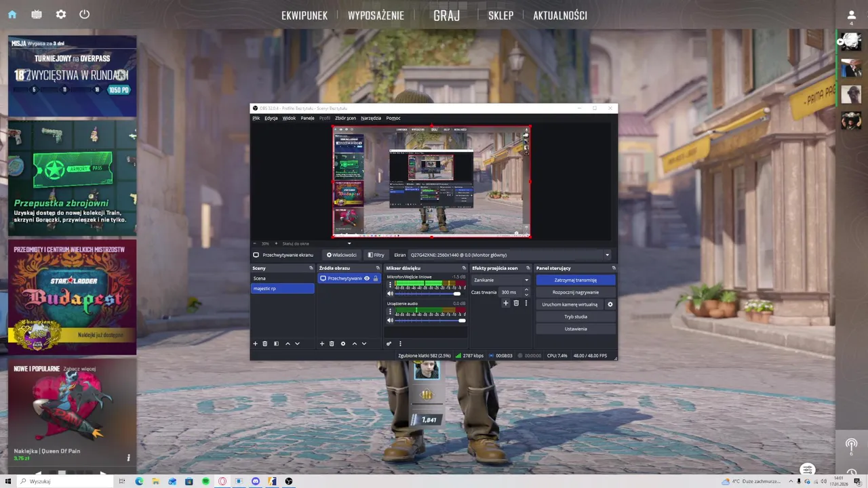This screenshot has height=488, width=868.
Task: Open the Pomoc menu in OBS
Action: [x=393, y=118]
